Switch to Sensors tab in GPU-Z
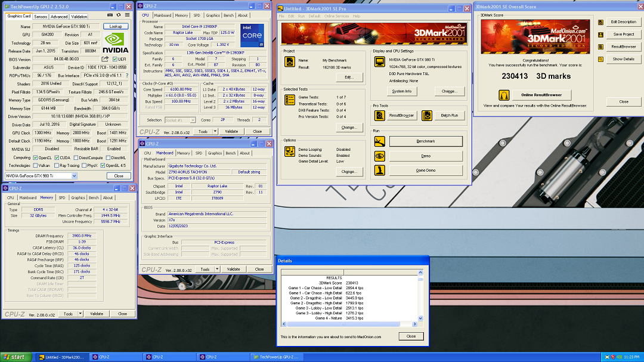Image resolution: width=644 pixels, height=362 pixels. [x=41, y=17]
